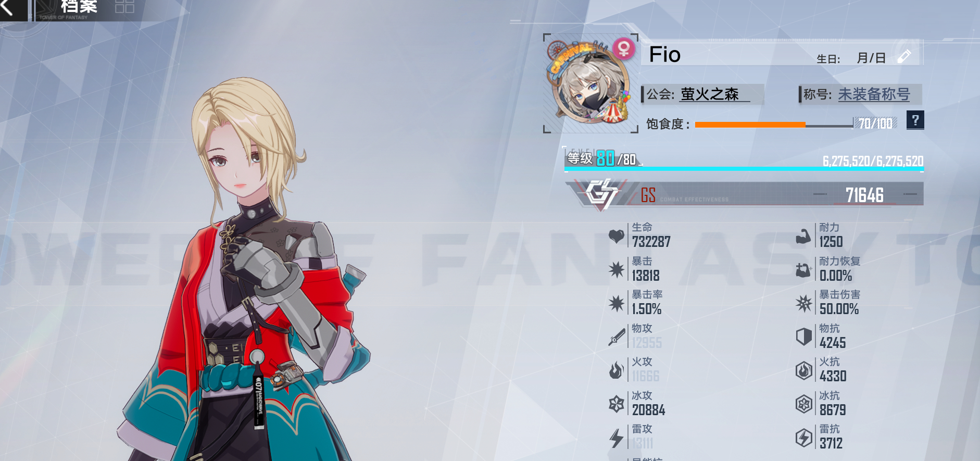Open the grid view icon beside 档案
The height and width of the screenshot is (461, 980).
(x=124, y=6)
